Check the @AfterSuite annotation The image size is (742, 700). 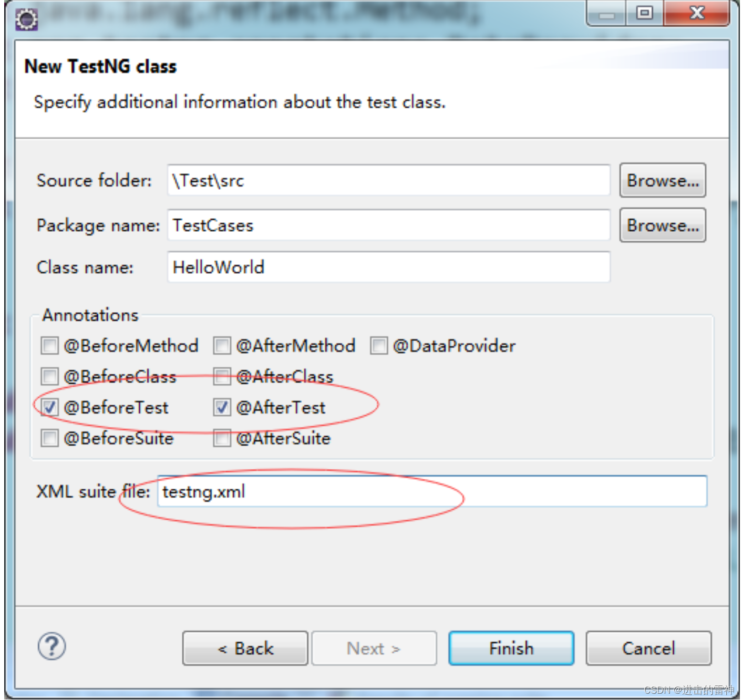[x=222, y=438]
